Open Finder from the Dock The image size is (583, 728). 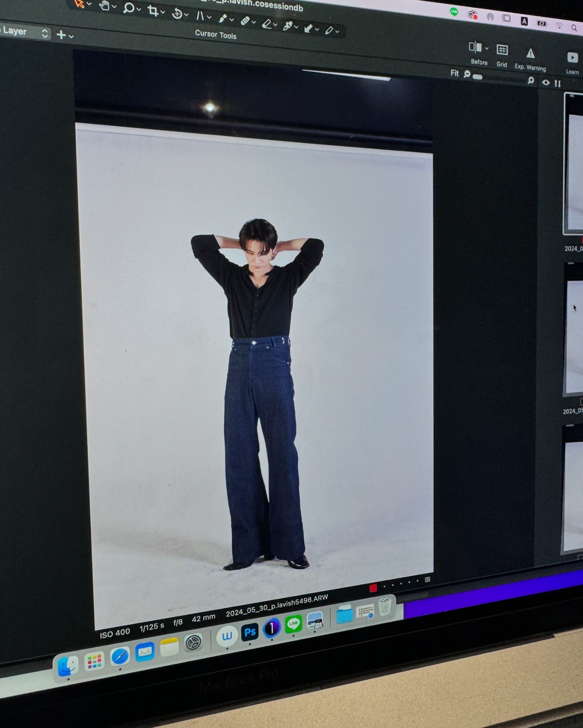(68, 666)
